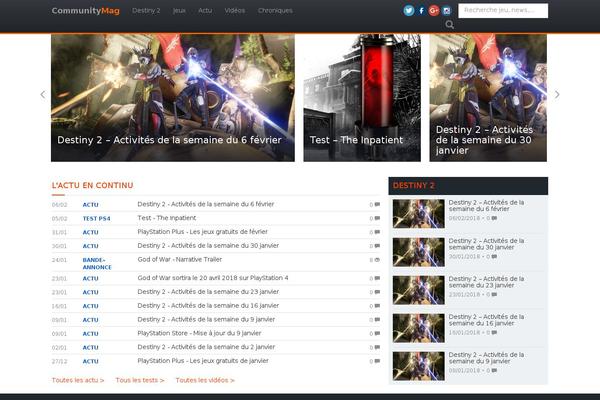Follow the Toutes les vidéos link
The height and width of the screenshot is (400, 600).
click(205, 380)
